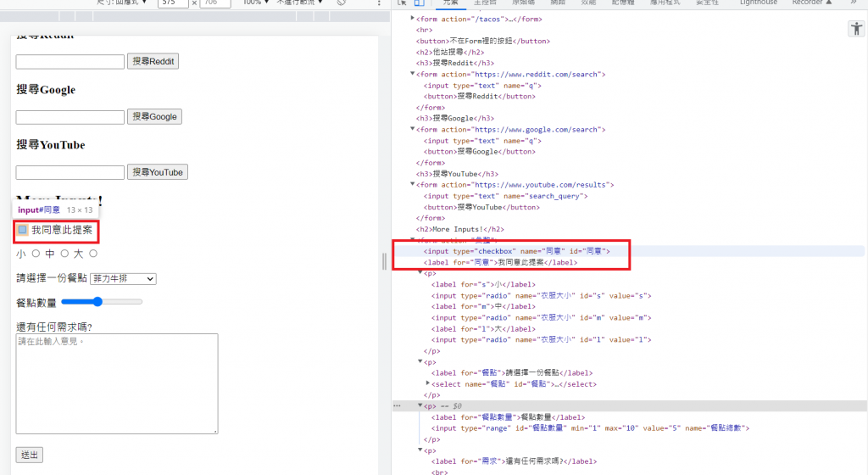Collapse the google.com search form node
The image size is (868, 475).
tap(413, 129)
